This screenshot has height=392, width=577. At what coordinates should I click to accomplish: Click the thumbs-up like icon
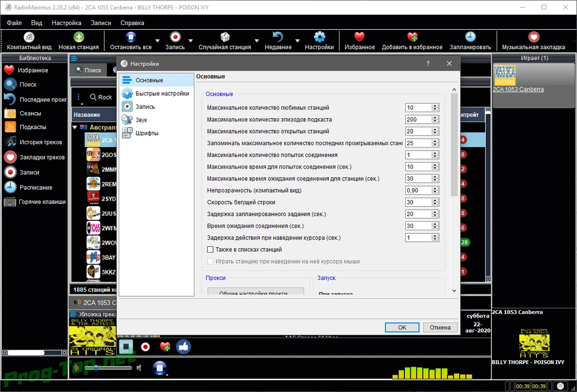184,346
